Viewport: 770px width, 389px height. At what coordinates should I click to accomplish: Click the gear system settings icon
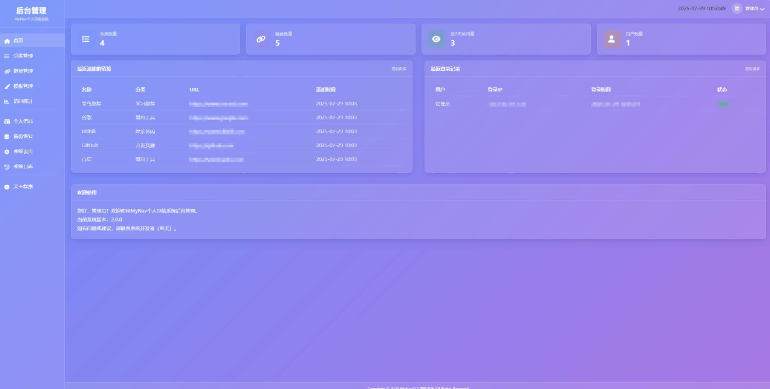pyautogui.click(x=7, y=152)
